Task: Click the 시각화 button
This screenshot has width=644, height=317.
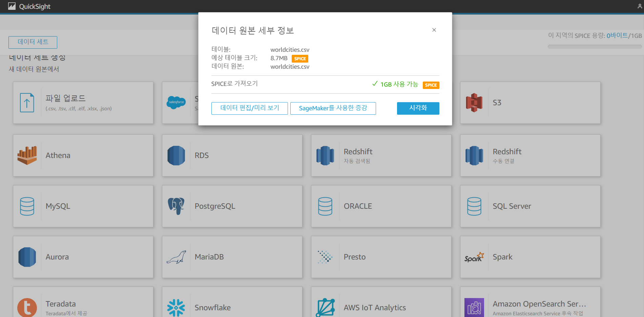Action: click(x=418, y=108)
